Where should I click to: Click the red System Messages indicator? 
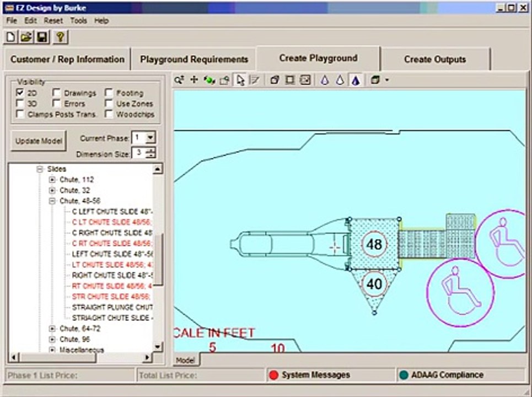(273, 375)
